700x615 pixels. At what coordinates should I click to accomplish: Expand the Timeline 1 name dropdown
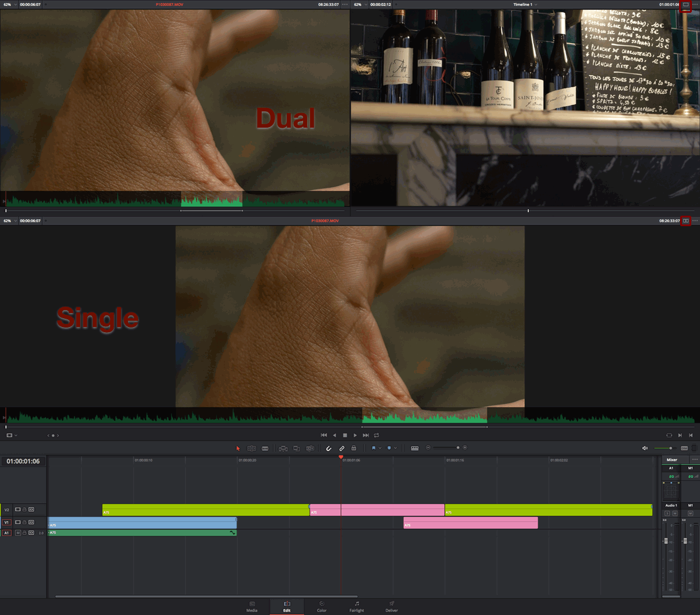coord(536,5)
